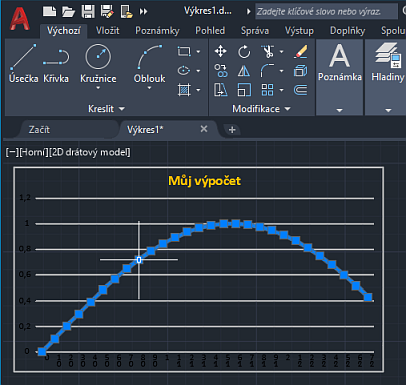
Task: Select the Move tool icon
Action: click(x=220, y=51)
